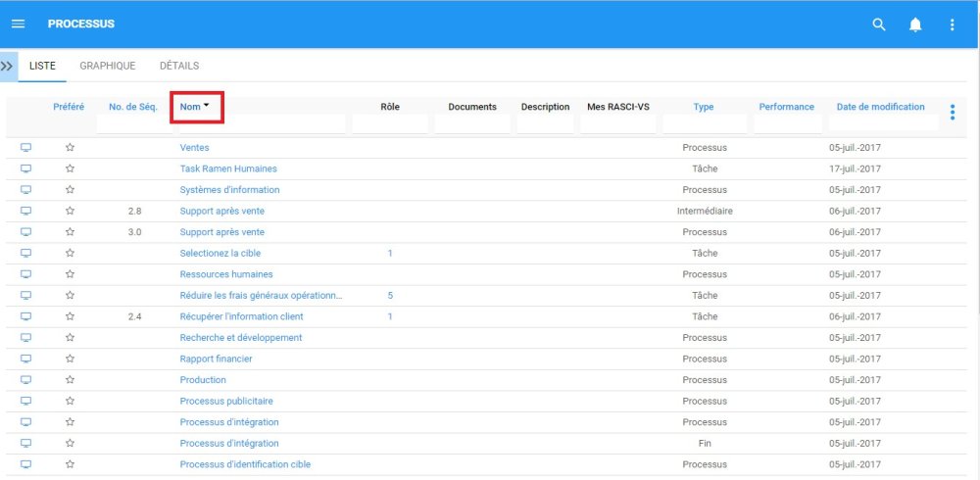
Task: Click sequence number 3.0 cell
Action: click(x=134, y=232)
